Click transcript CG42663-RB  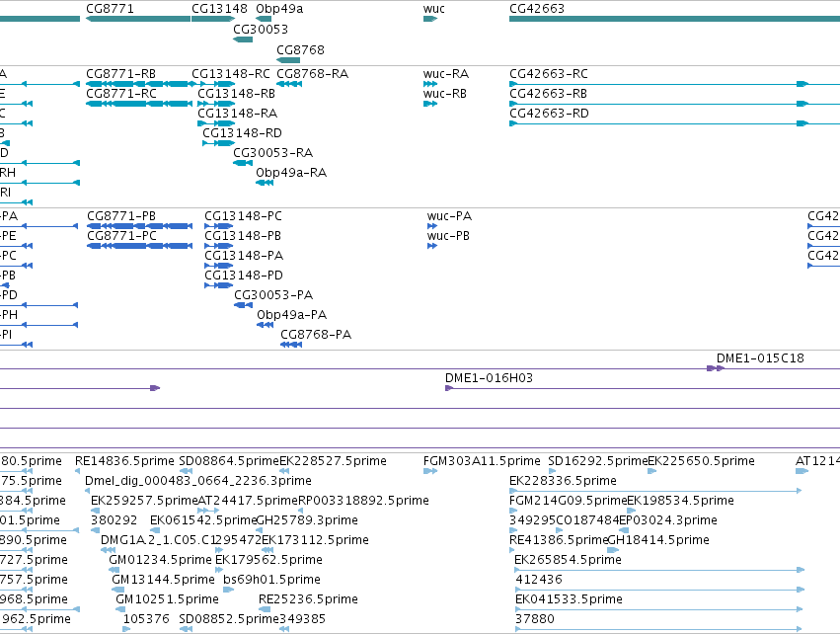(x=548, y=93)
